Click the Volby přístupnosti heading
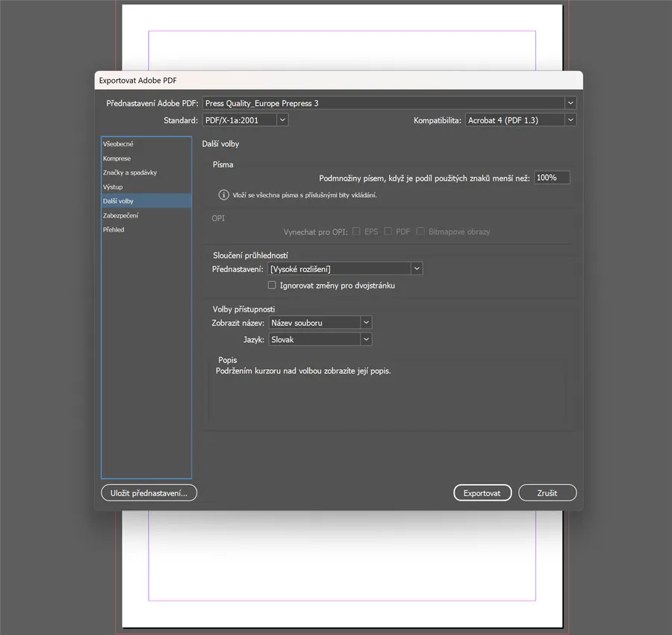The height and width of the screenshot is (635, 672). point(243,309)
